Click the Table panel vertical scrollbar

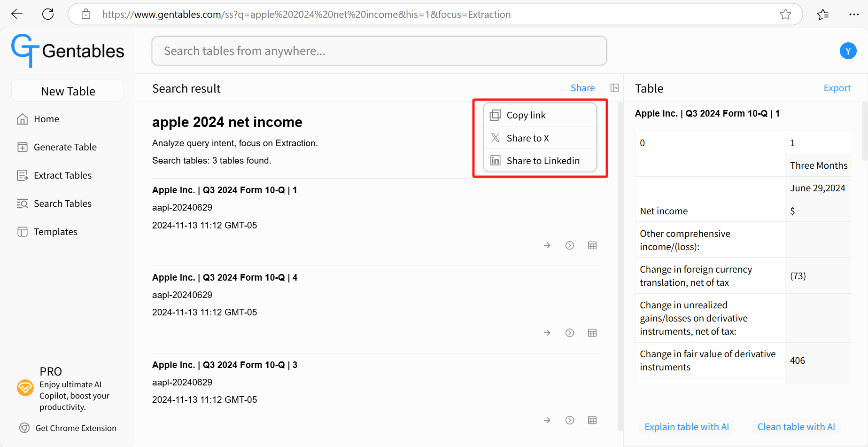[x=864, y=132]
